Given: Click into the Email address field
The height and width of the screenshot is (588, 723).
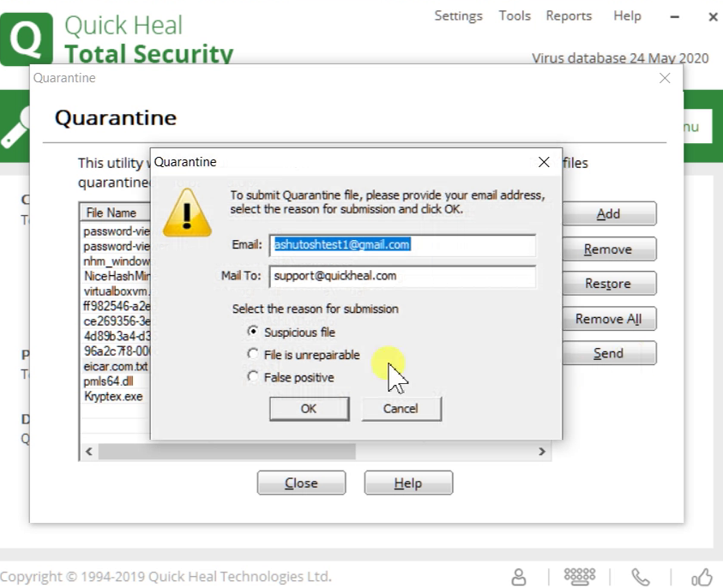Looking at the screenshot, I should coord(402,244).
